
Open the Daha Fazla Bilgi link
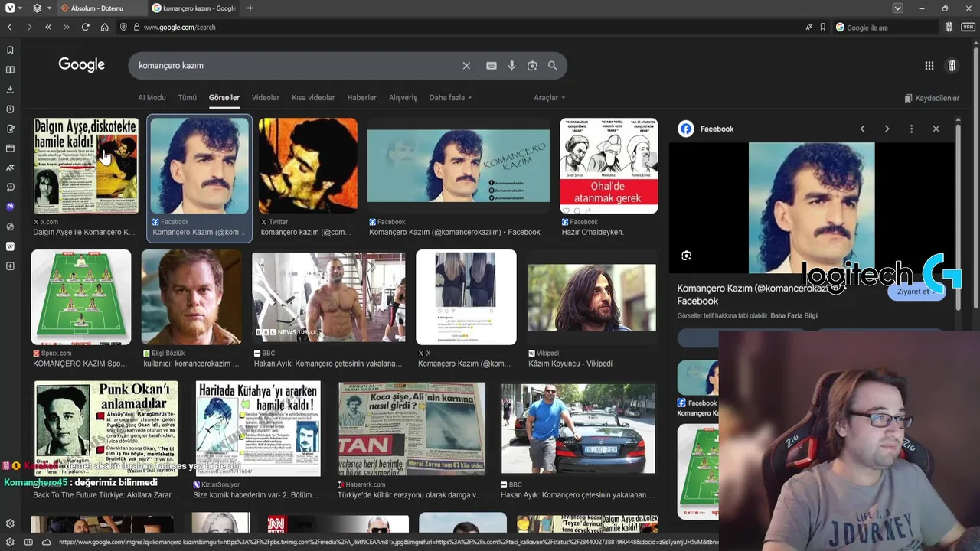point(794,315)
